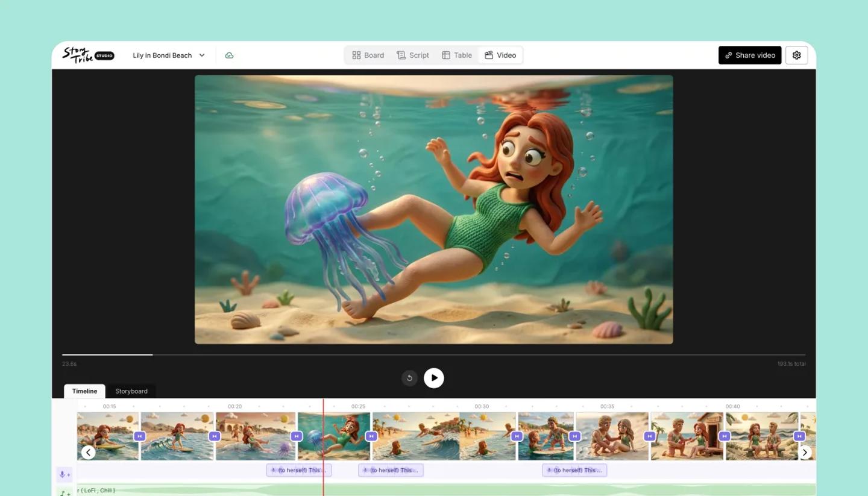The height and width of the screenshot is (496, 868).
Task: Click the Share video button
Action: point(750,55)
